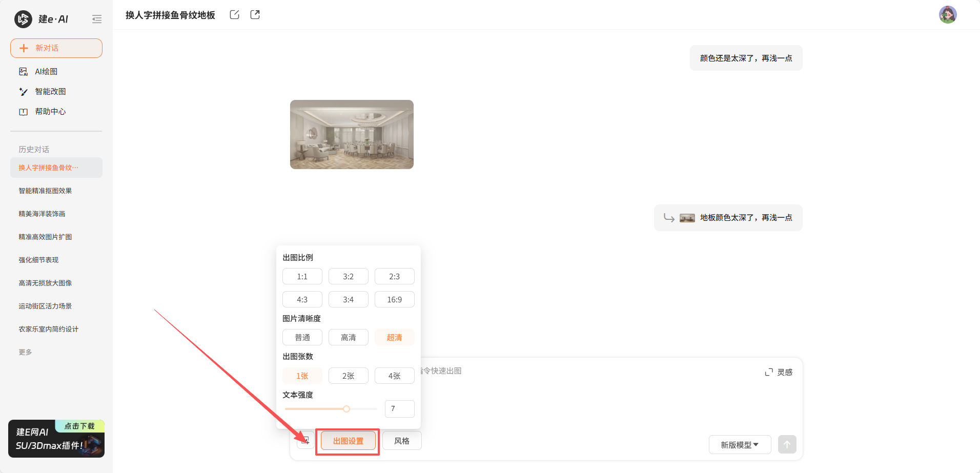Viewport: 980px width, 473px height.
Task: Click the 建e·AI logo
Action: point(41,19)
